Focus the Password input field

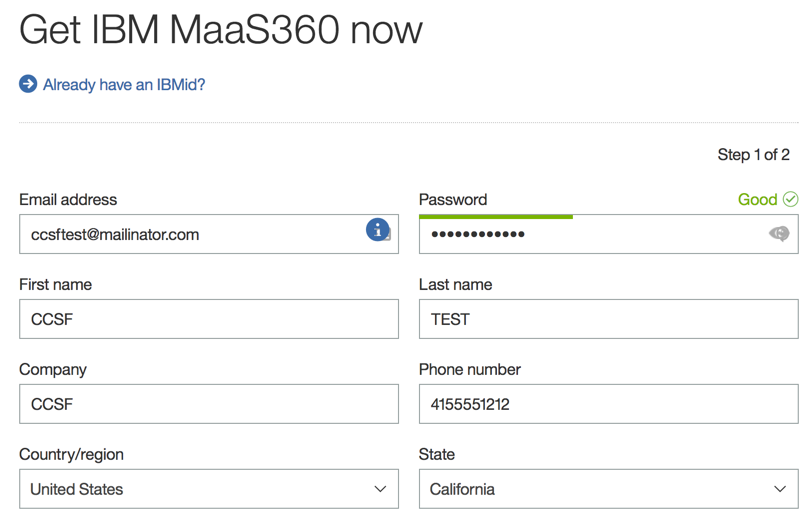[x=590, y=235]
